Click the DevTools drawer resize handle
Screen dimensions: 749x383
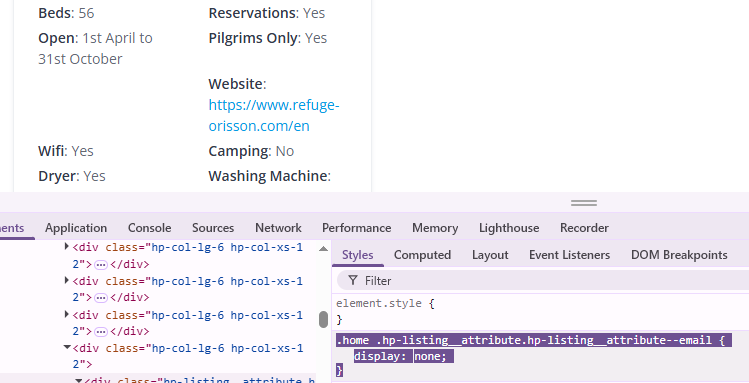[584, 203]
